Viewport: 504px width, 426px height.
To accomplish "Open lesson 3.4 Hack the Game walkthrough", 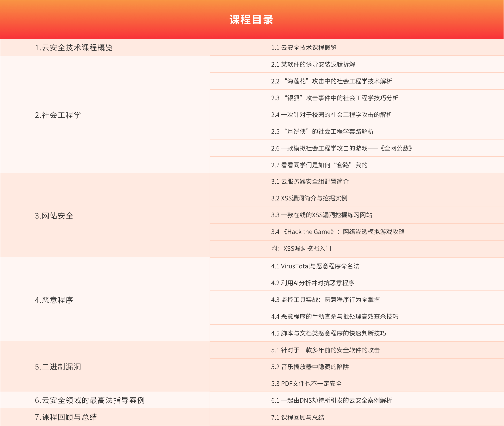I will pyautogui.click(x=338, y=232).
